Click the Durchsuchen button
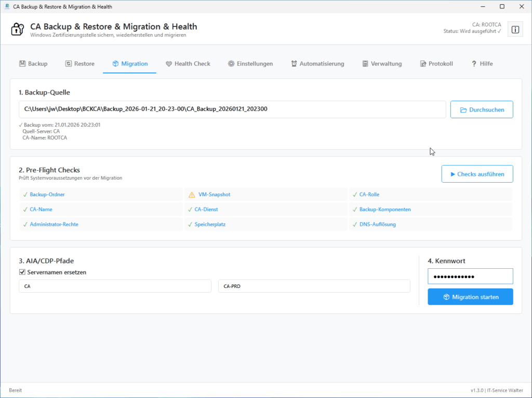532x398 pixels. [482, 109]
